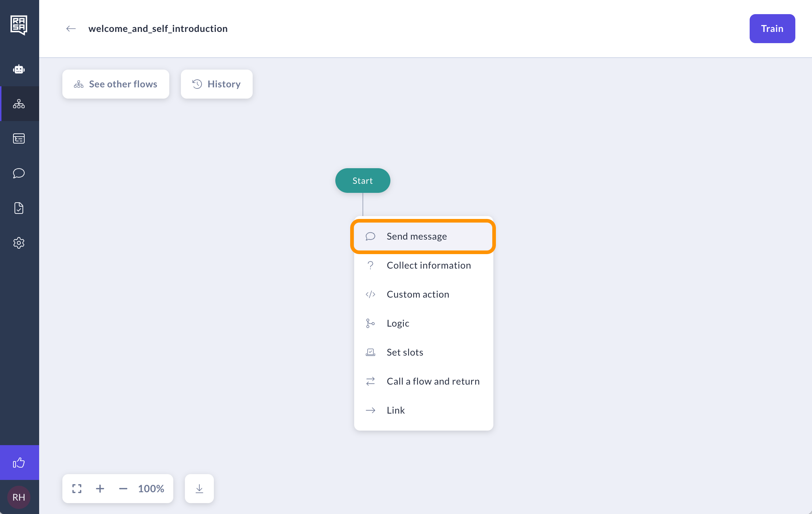Open the content management sidebar icon

[x=19, y=138]
